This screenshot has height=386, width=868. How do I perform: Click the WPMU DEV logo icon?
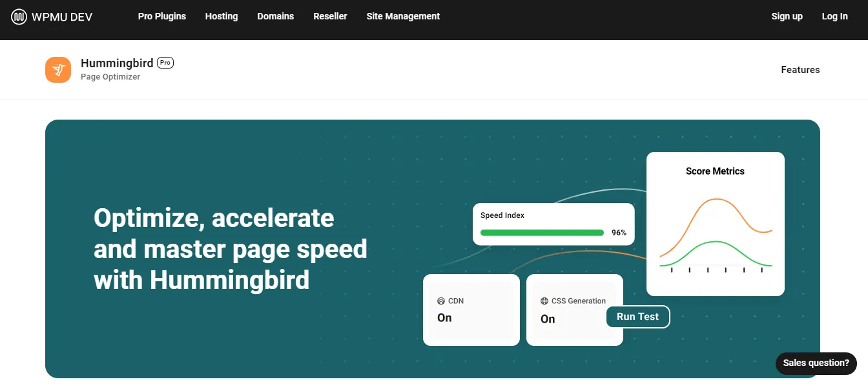coord(18,16)
